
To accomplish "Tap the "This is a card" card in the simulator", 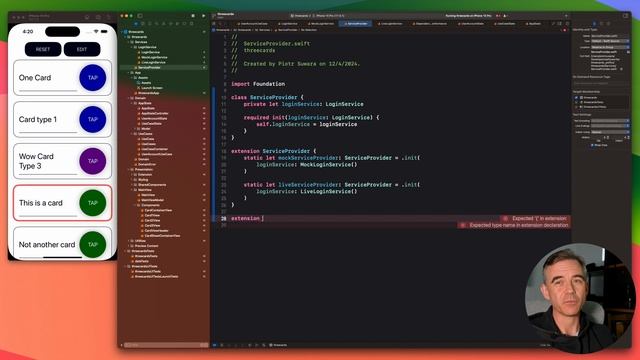I will point(62,203).
